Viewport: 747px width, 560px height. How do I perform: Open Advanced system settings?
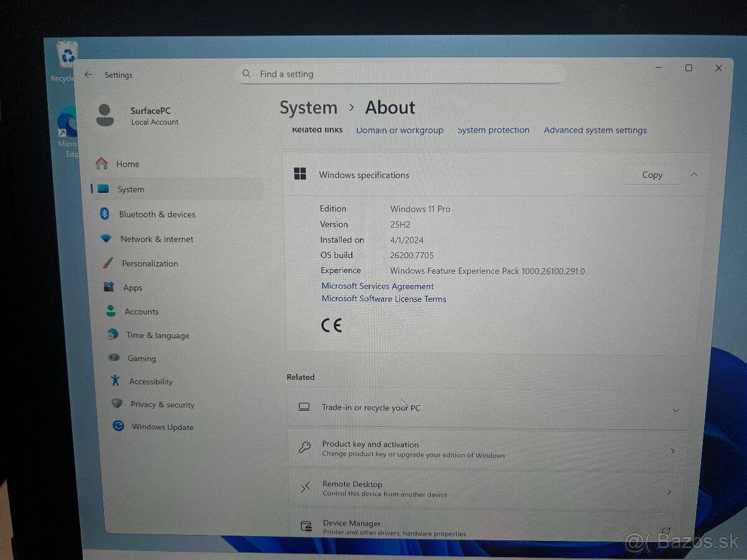point(595,130)
